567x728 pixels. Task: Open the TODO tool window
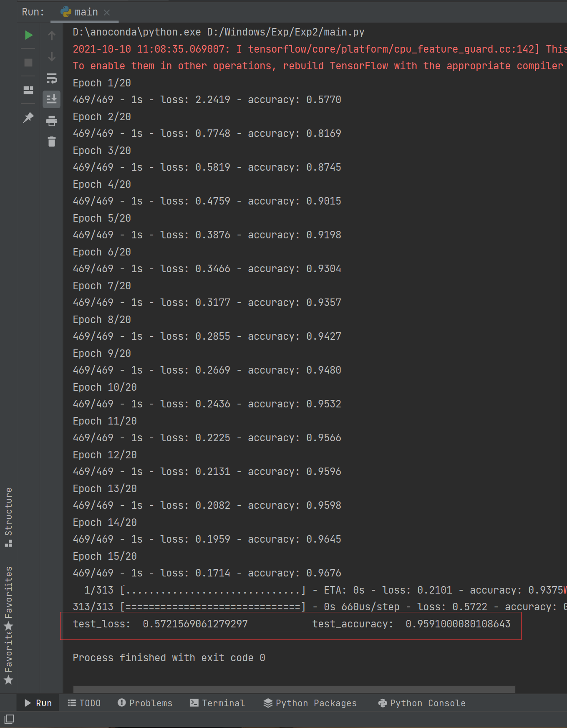(84, 703)
